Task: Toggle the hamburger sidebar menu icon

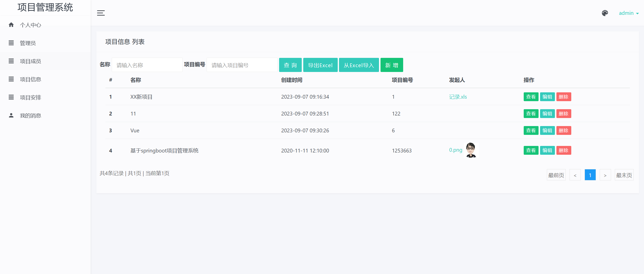Action: [x=101, y=13]
